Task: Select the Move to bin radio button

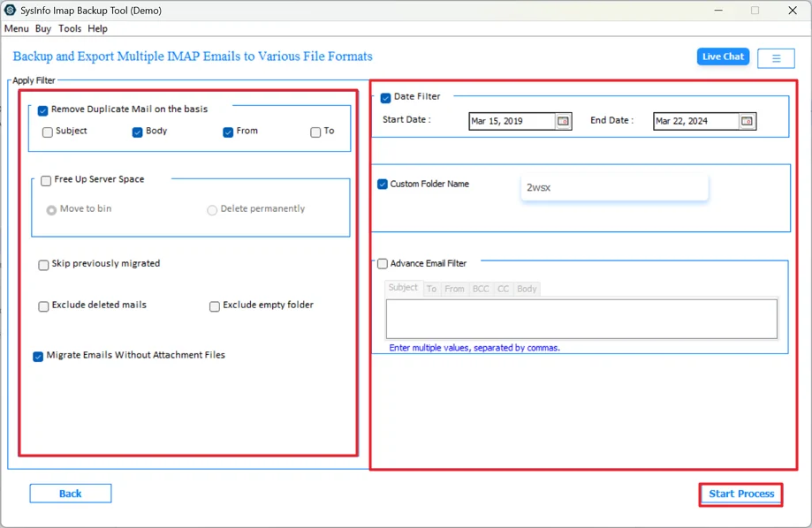Action: point(52,209)
